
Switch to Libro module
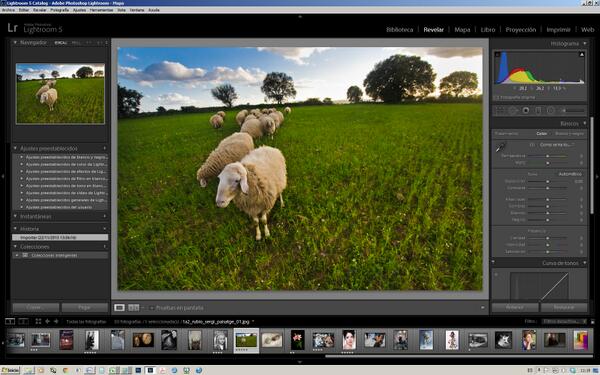coord(488,29)
